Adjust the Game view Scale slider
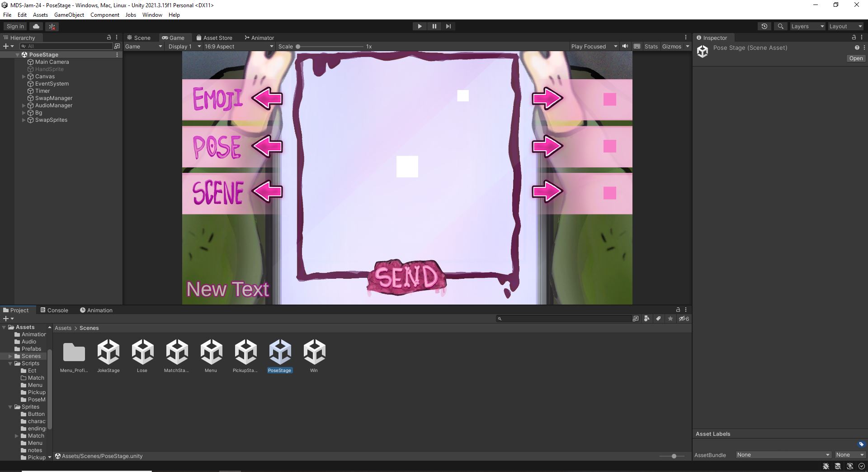Screen dimensions: 868x472 pyautogui.click(x=330, y=46)
